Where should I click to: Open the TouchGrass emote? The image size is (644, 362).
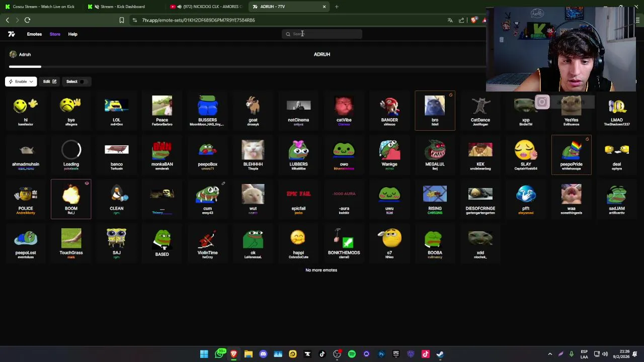71,243
